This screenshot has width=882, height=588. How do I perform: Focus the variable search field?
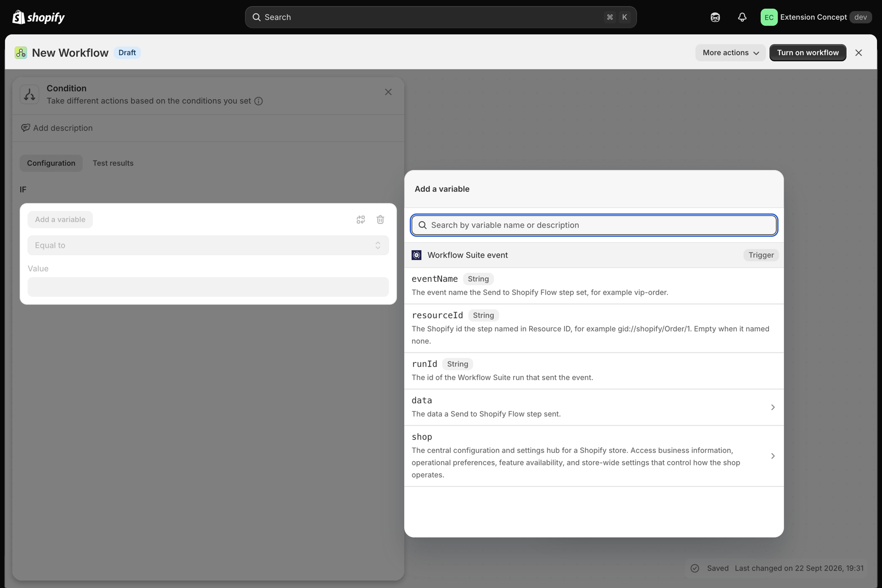(594, 225)
